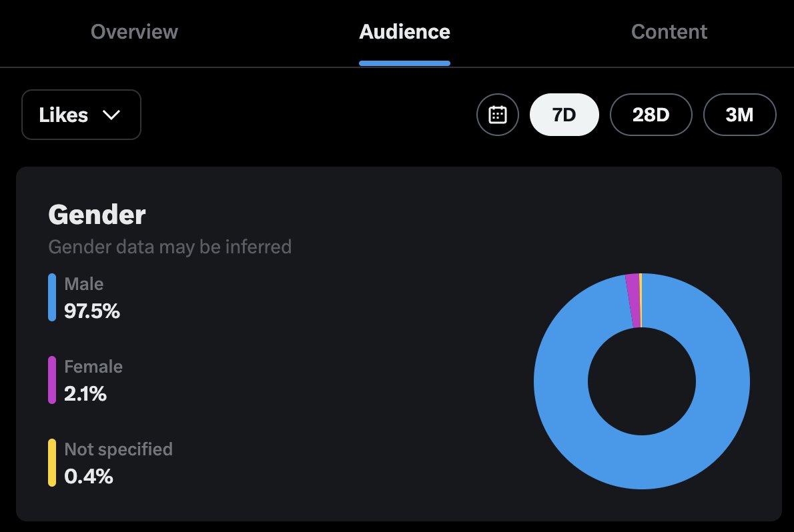Switch to the 28D time range
This screenshot has height=532, width=794.
point(651,115)
